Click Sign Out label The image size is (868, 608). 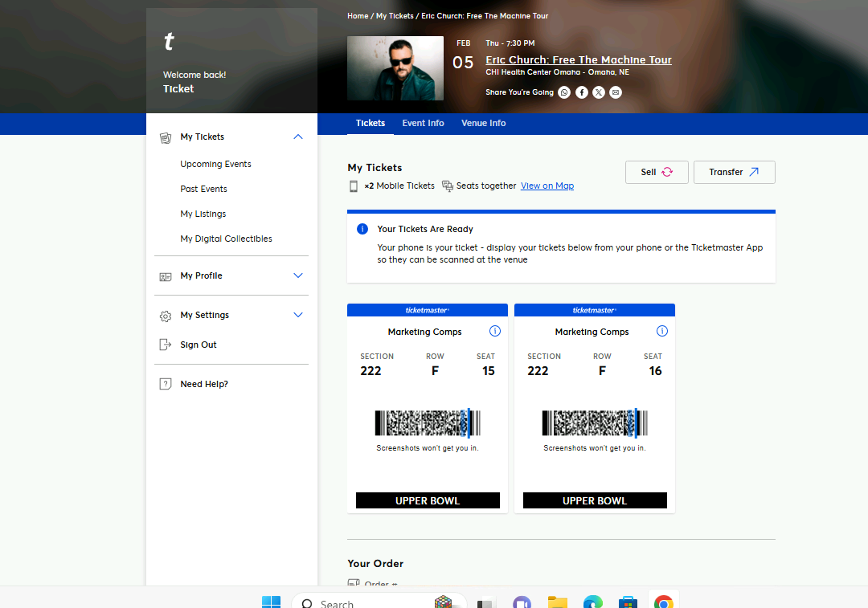point(199,345)
